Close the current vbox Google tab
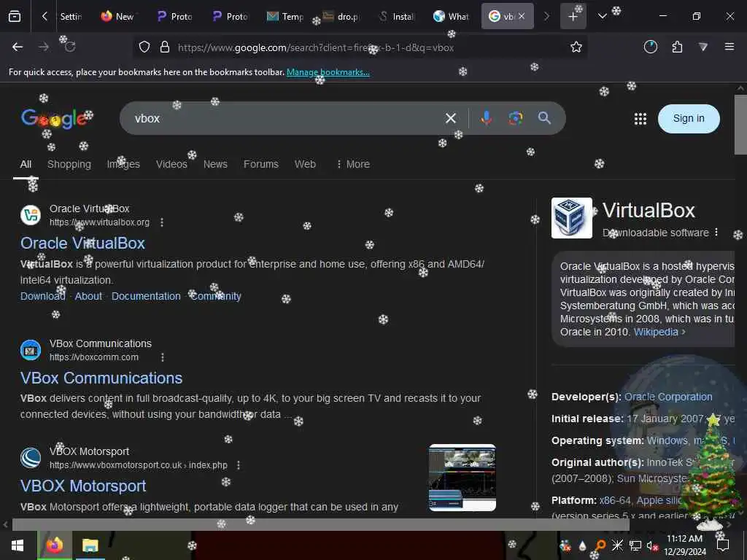Viewport: 747px width, 560px height. [x=522, y=16]
